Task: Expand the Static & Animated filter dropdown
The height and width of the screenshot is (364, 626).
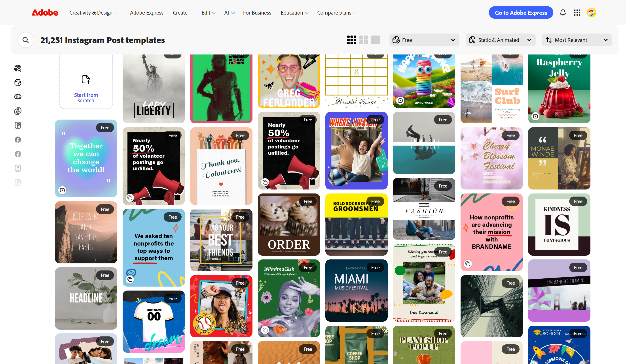Action: tap(500, 40)
